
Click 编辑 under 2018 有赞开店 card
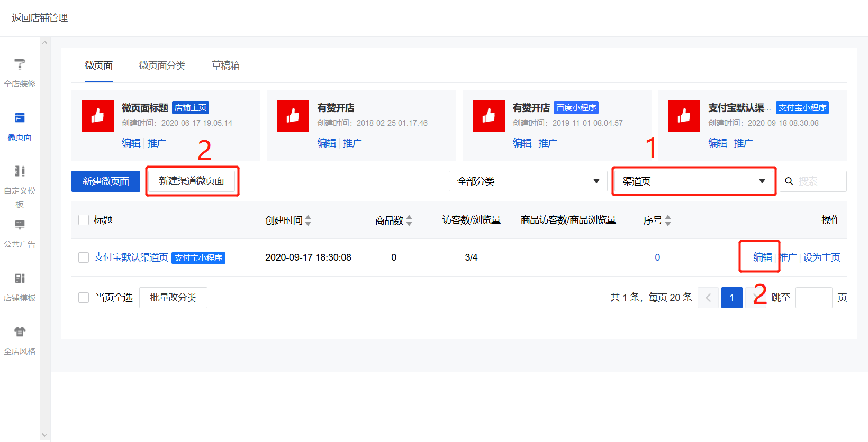click(327, 143)
